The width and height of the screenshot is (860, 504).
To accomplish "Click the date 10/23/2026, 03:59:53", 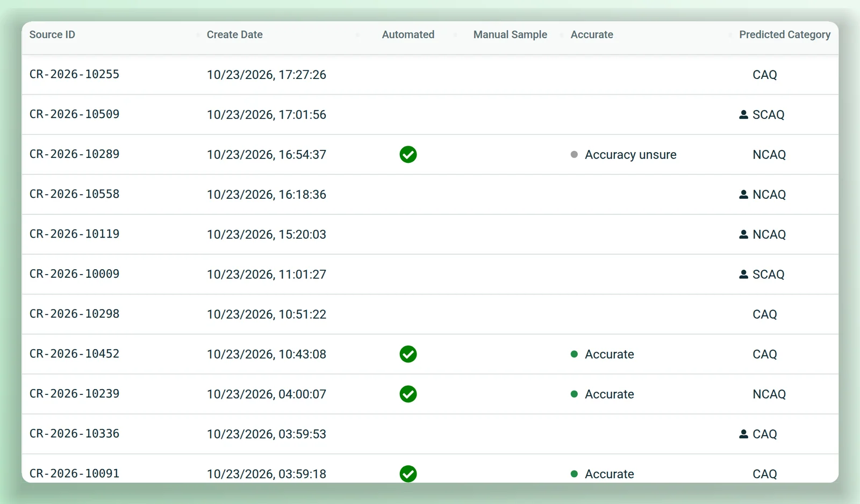I will [x=267, y=434].
